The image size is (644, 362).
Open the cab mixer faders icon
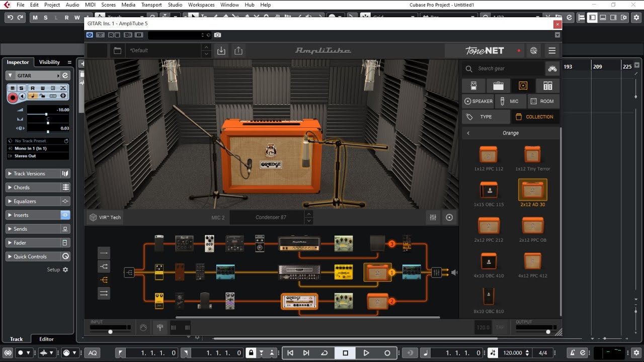pos(433,217)
